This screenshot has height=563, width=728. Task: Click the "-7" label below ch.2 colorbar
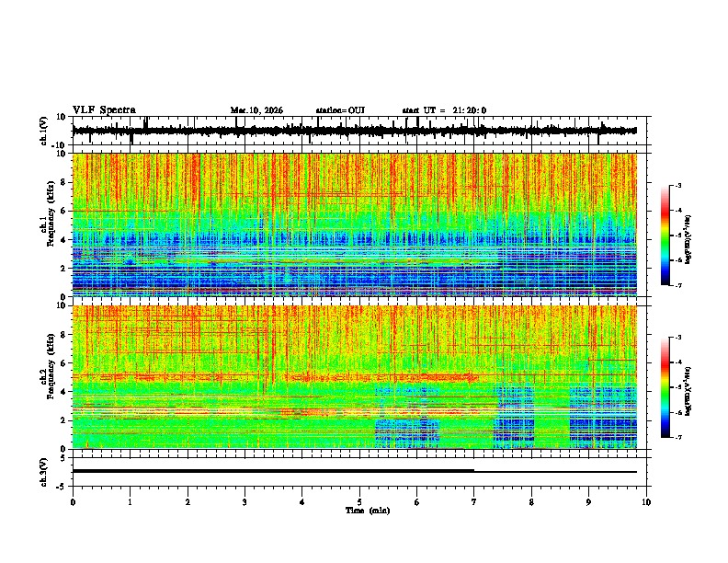point(677,437)
